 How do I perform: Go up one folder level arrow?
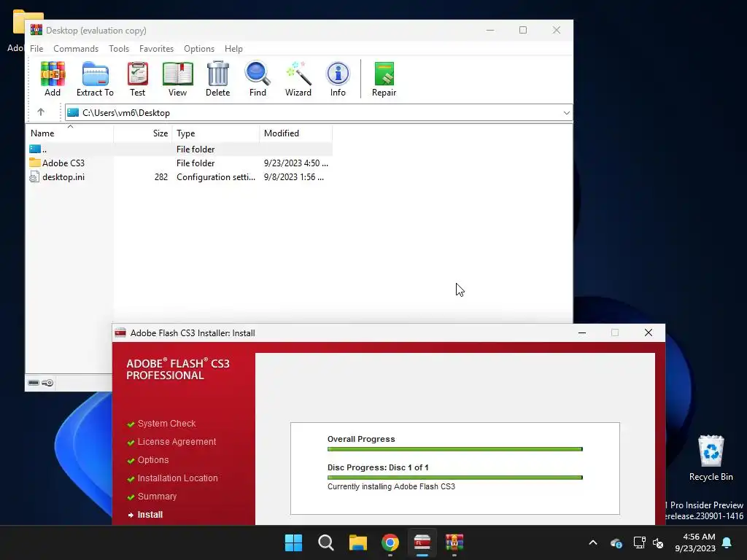[41, 112]
